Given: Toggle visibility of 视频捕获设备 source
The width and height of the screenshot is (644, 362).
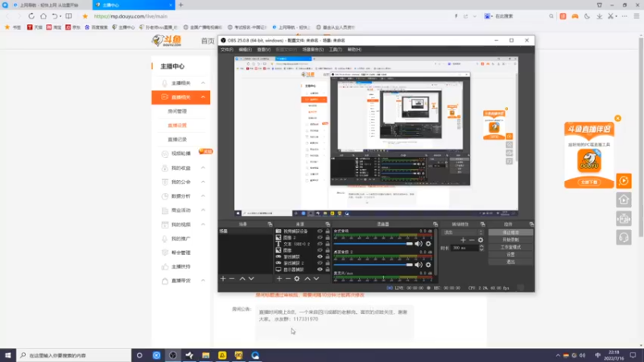Looking at the screenshot, I should pos(320,232).
